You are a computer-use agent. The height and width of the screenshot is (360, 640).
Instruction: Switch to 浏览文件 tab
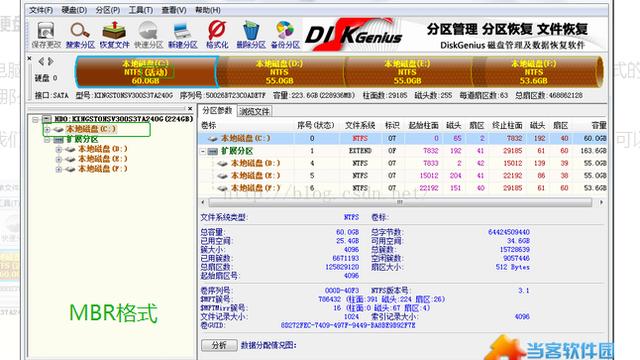pos(254,111)
